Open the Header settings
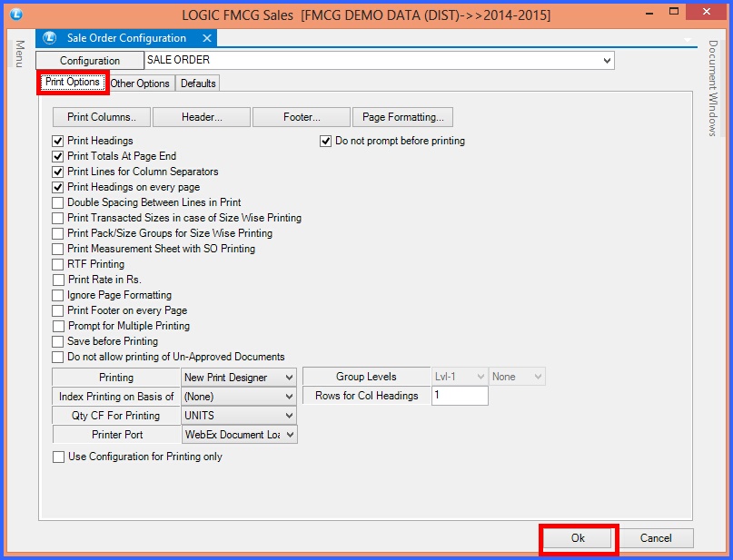The width and height of the screenshot is (733, 560). coord(202,117)
